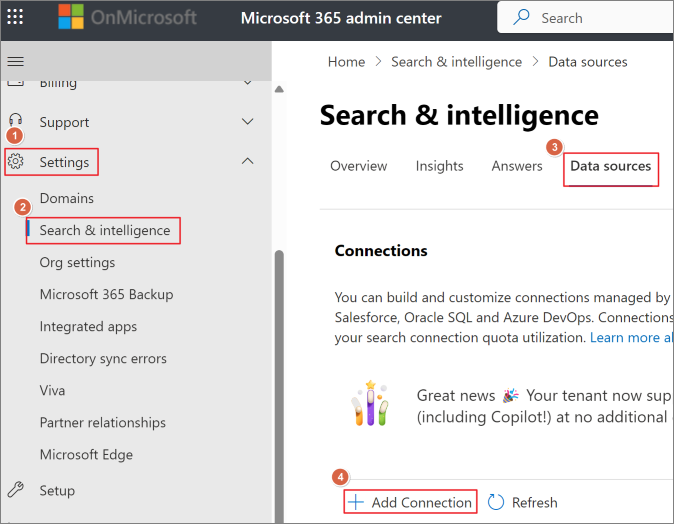Switch to the Insights tab

tap(439, 166)
